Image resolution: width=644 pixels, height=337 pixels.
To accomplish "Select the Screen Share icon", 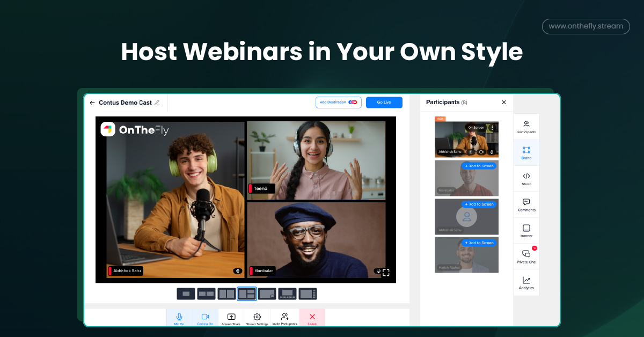I will 231,318.
